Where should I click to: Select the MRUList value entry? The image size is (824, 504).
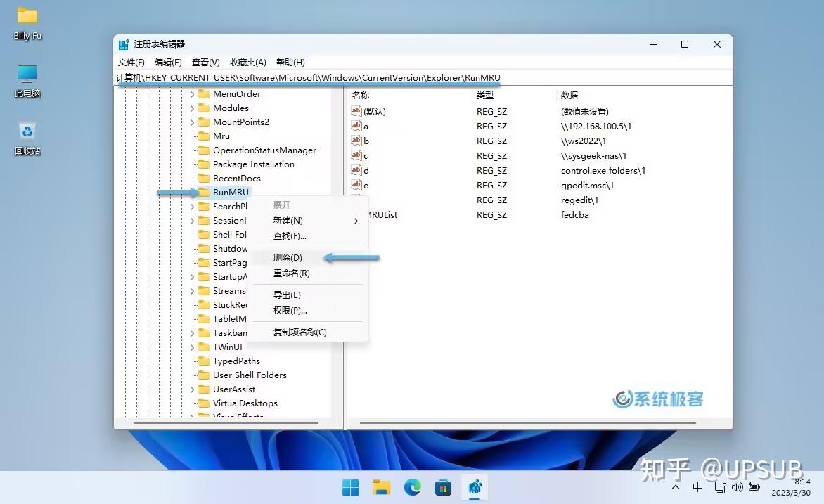tap(382, 214)
